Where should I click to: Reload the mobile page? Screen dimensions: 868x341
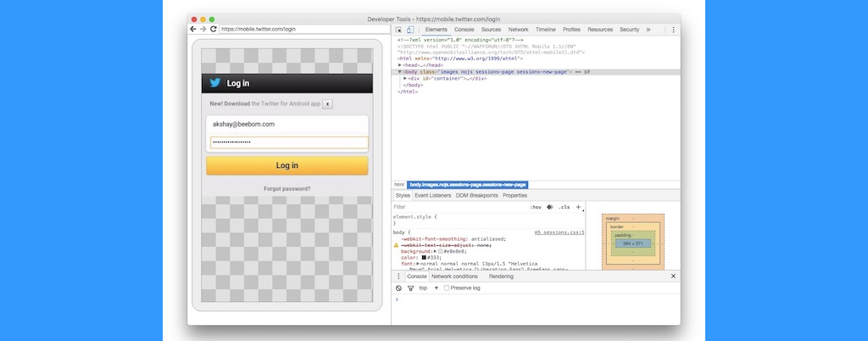tap(213, 29)
